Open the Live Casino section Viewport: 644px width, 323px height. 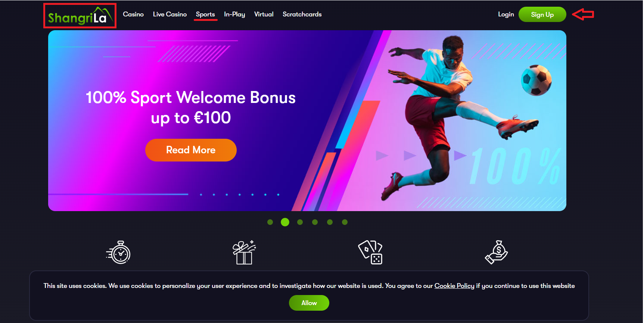click(x=170, y=14)
